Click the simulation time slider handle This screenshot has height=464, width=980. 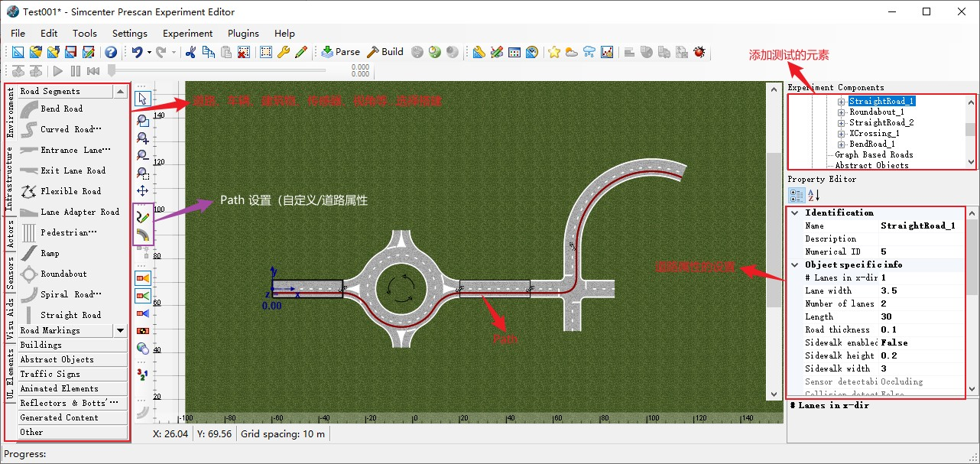(112, 70)
